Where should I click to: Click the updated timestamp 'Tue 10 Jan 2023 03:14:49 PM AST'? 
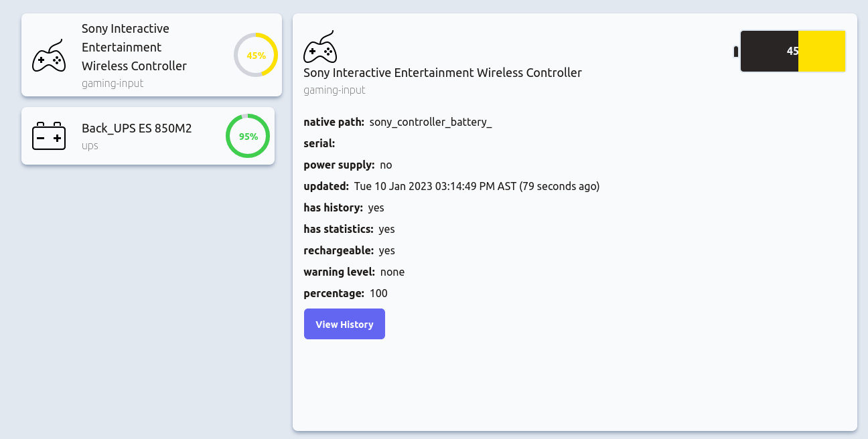coord(435,186)
